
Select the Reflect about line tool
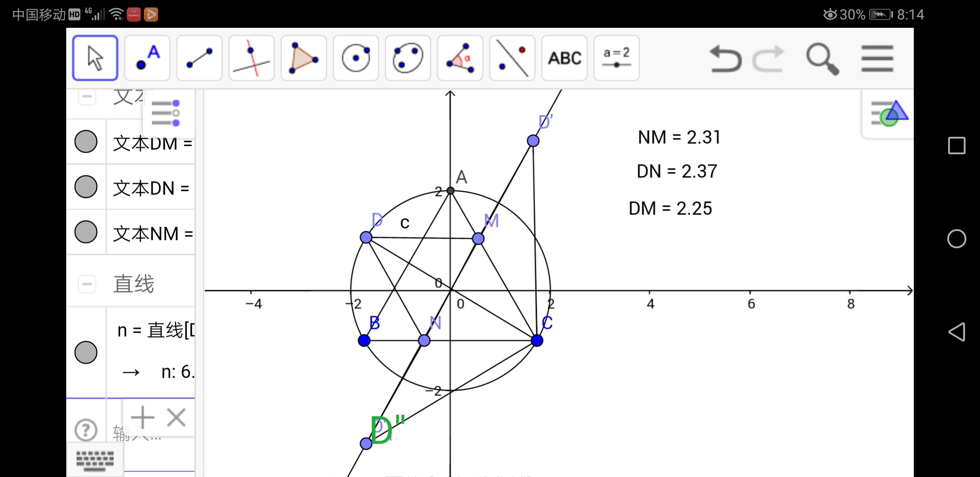click(x=512, y=58)
